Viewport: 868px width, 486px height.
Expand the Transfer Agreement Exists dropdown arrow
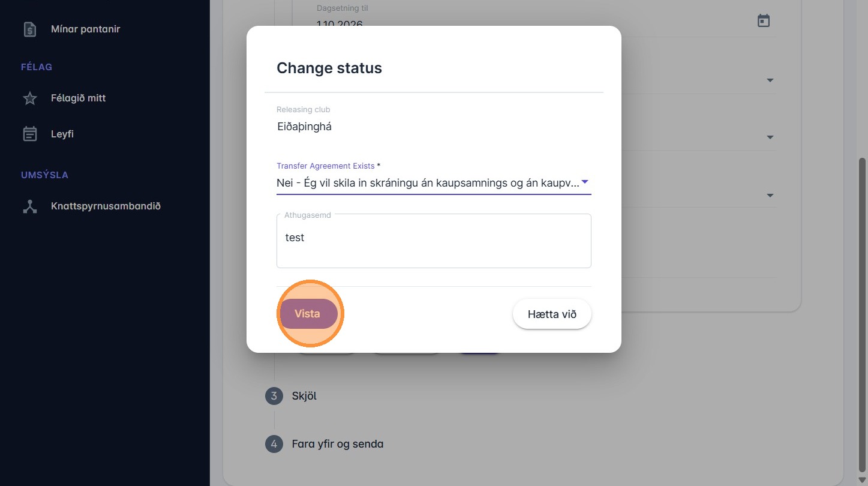coord(585,182)
